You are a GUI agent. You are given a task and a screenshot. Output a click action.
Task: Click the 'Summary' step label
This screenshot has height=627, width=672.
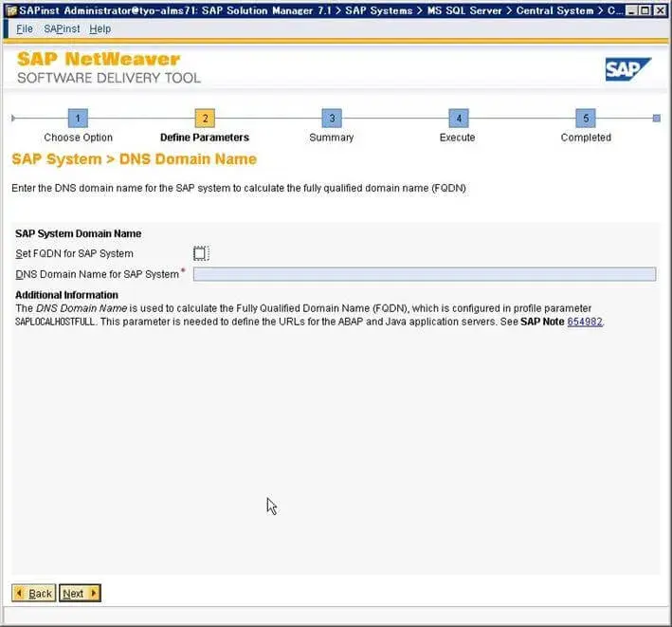click(332, 138)
